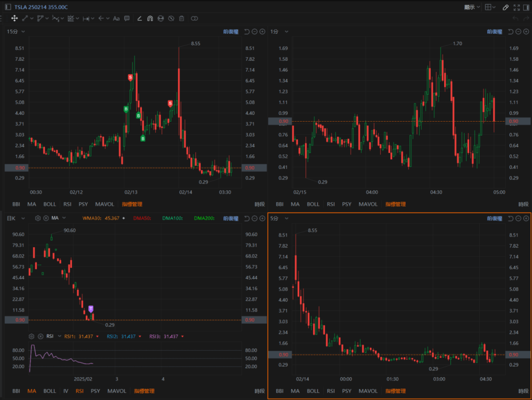
Task: Select the crosshair move cursor tool
Action: click(15, 18)
